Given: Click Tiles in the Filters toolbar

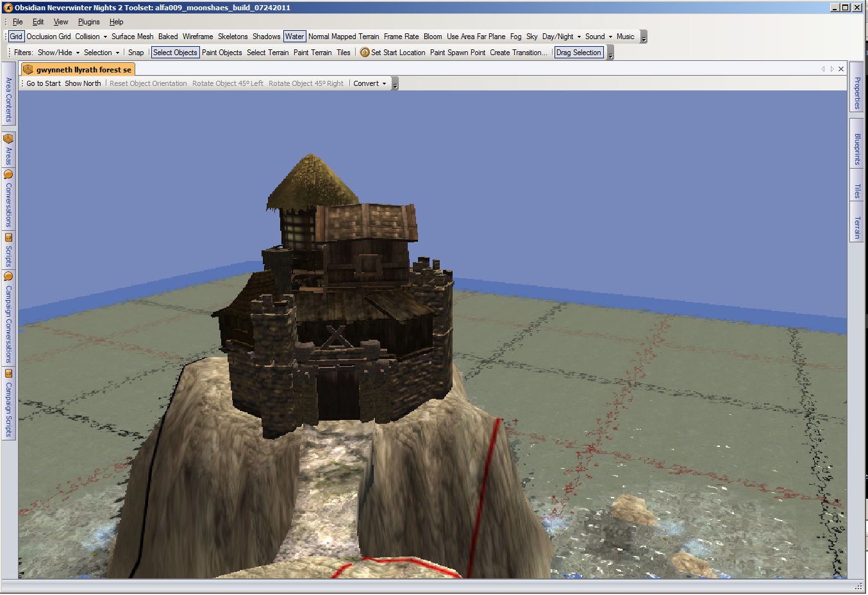Looking at the screenshot, I should coord(344,53).
